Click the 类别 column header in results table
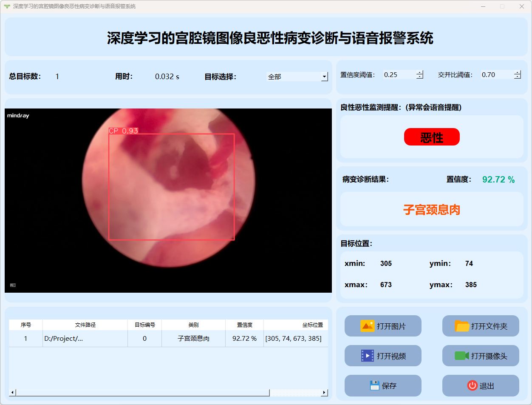The image size is (532, 405). pyautogui.click(x=193, y=325)
